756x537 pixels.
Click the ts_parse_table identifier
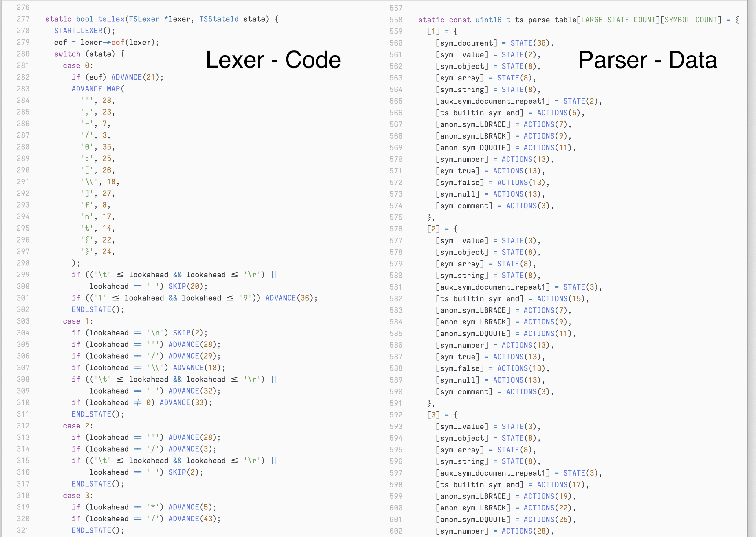(545, 20)
